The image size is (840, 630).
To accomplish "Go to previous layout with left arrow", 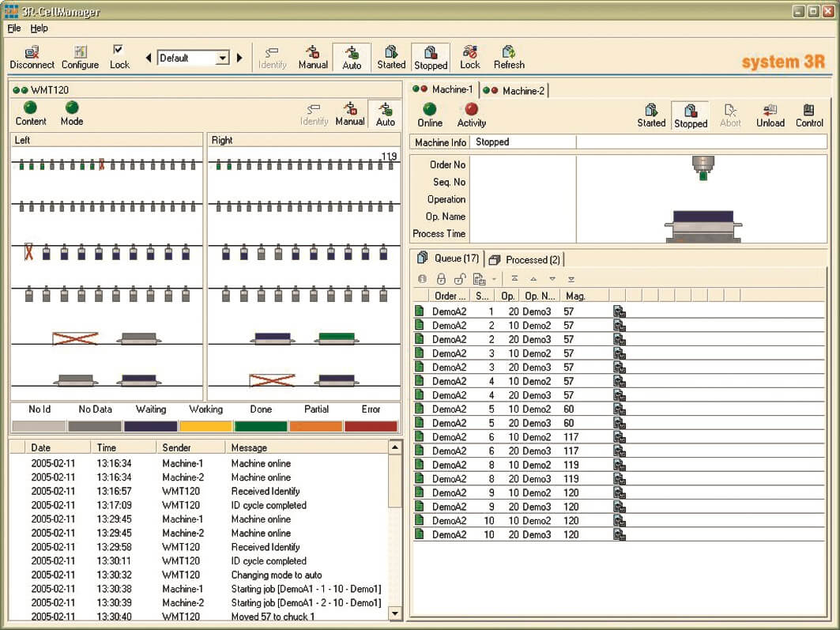I will 149,58.
